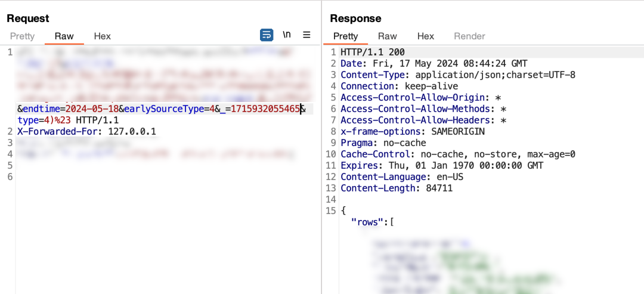Toggle the \n non-printable characters button

click(x=287, y=35)
